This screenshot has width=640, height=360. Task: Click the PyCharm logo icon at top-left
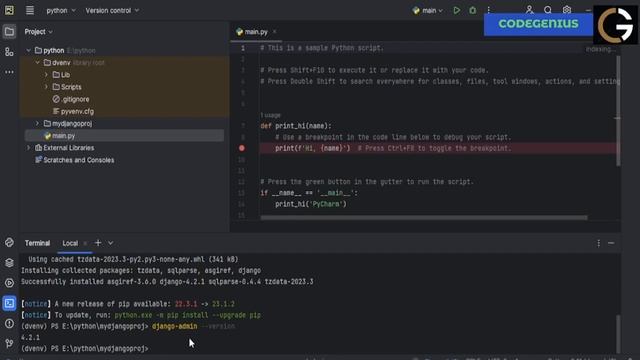click(9, 10)
